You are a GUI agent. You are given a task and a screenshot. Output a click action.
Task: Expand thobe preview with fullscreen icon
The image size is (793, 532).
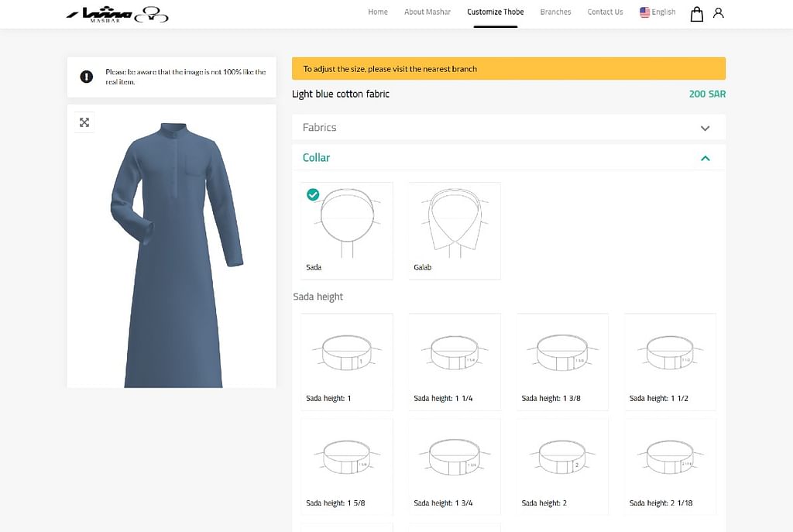coord(84,122)
